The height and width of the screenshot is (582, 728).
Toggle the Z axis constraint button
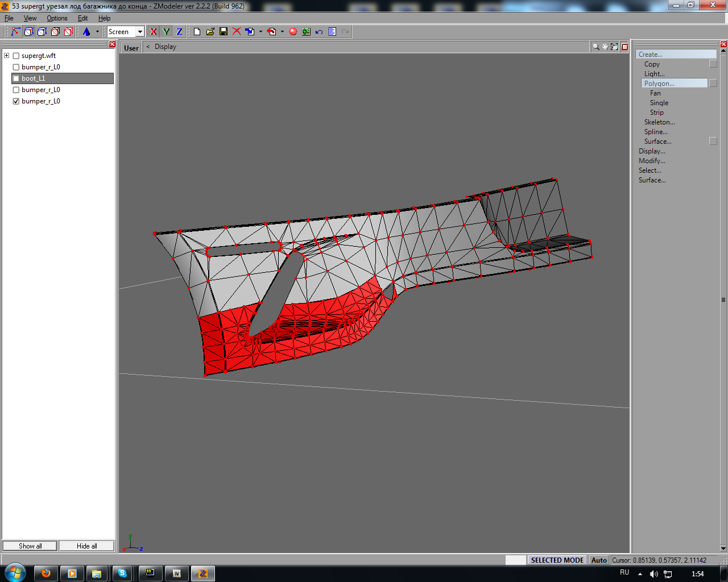(x=179, y=32)
